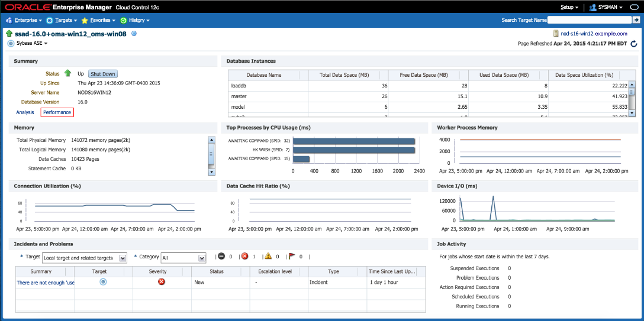Select the master database row
Image resolution: width=644 pixels, height=321 pixels.
pyautogui.click(x=429, y=96)
